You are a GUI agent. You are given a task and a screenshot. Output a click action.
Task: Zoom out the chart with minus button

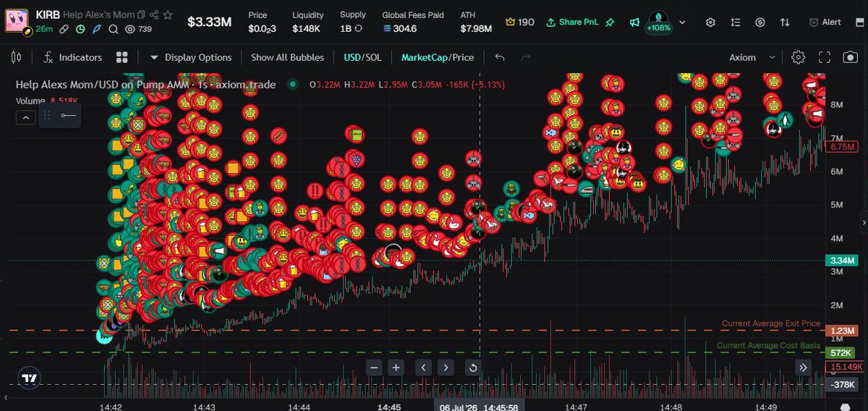[374, 368]
